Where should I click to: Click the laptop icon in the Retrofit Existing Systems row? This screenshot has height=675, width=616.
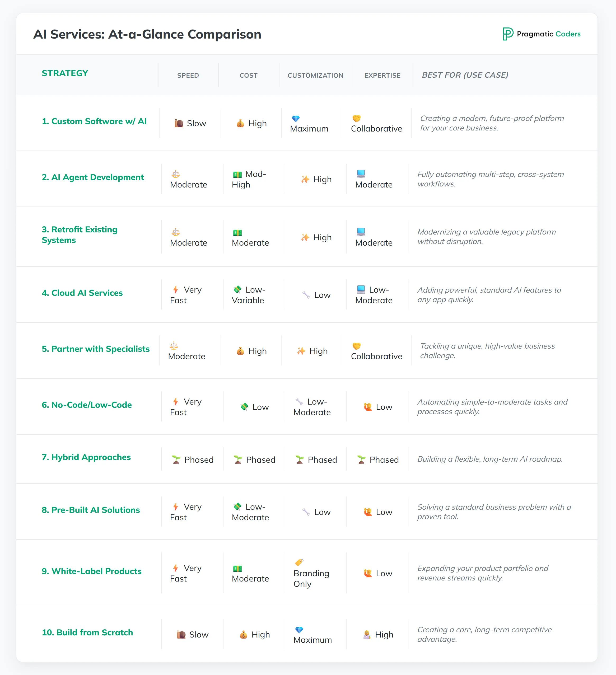[x=361, y=232]
